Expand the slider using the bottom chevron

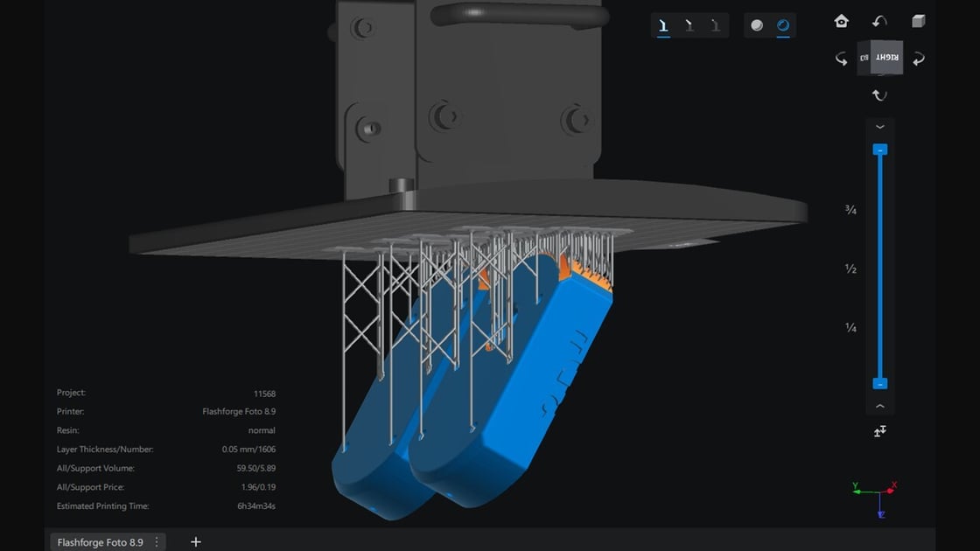pyautogui.click(x=880, y=405)
